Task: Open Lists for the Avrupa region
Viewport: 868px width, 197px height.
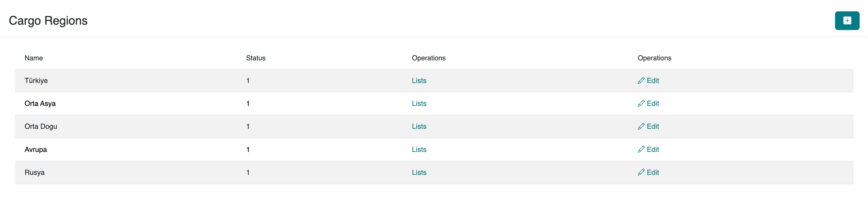Action: [419, 149]
